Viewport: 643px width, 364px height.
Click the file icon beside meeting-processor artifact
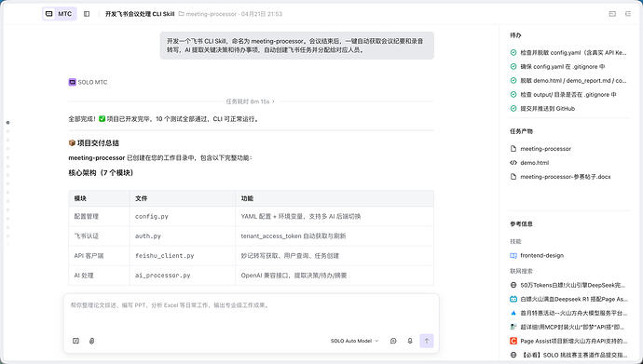coord(513,149)
